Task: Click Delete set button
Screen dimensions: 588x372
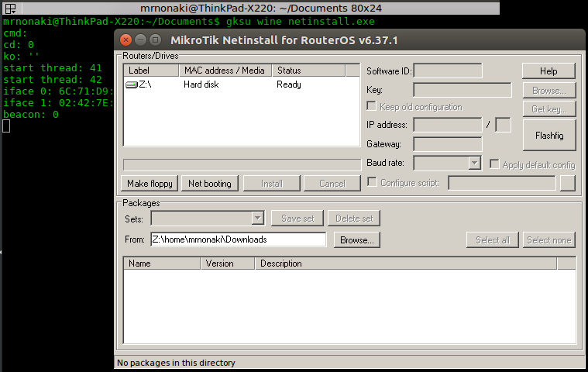Action: pyautogui.click(x=354, y=219)
